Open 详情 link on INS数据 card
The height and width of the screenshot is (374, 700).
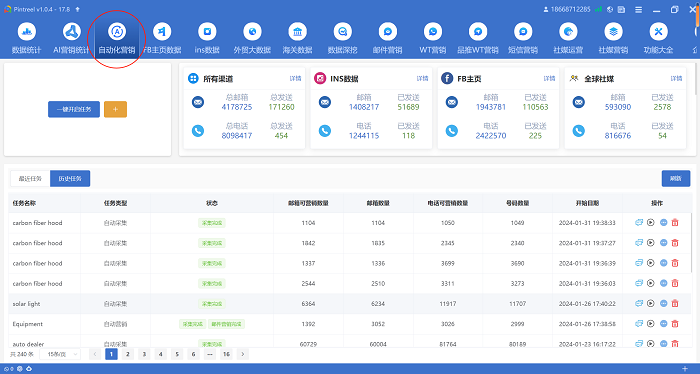click(422, 79)
